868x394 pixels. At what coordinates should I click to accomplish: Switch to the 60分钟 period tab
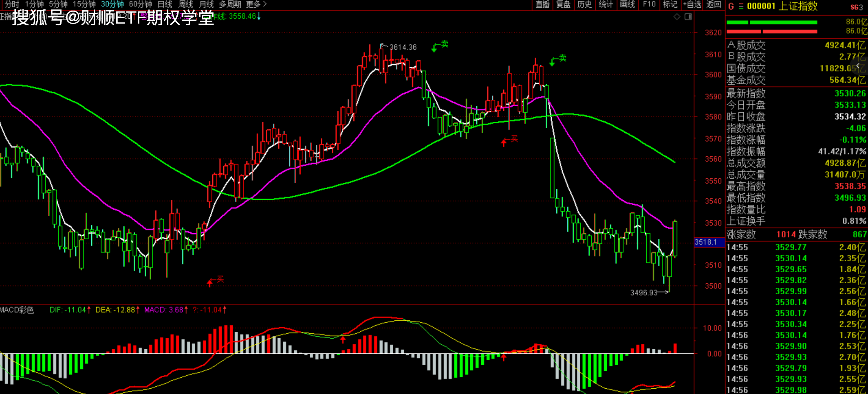[x=140, y=4]
